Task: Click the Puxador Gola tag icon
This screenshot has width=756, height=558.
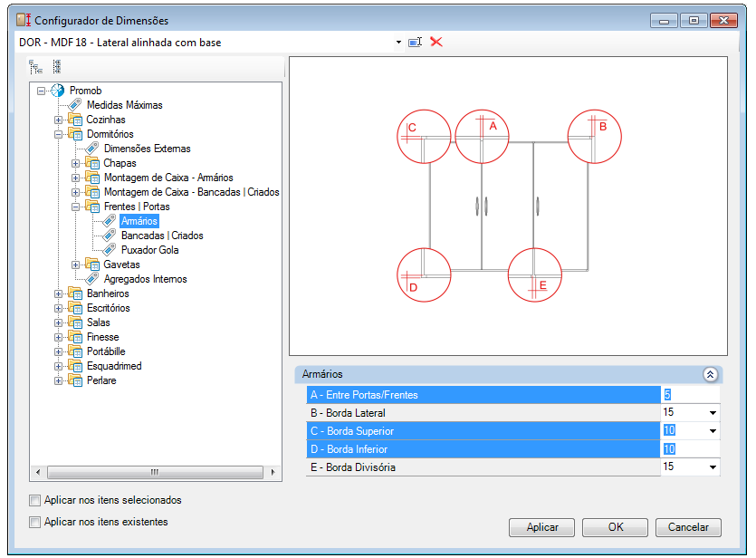Action: [x=110, y=250]
